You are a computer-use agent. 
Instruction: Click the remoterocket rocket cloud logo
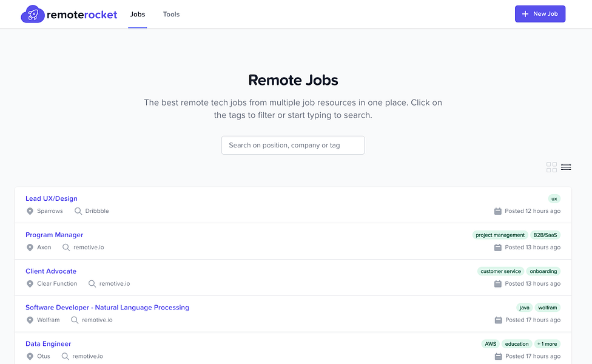point(33,15)
